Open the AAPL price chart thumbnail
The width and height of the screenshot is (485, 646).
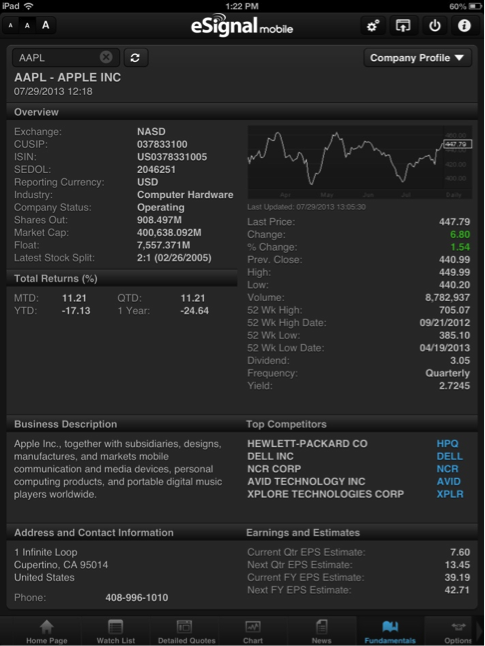(359, 162)
